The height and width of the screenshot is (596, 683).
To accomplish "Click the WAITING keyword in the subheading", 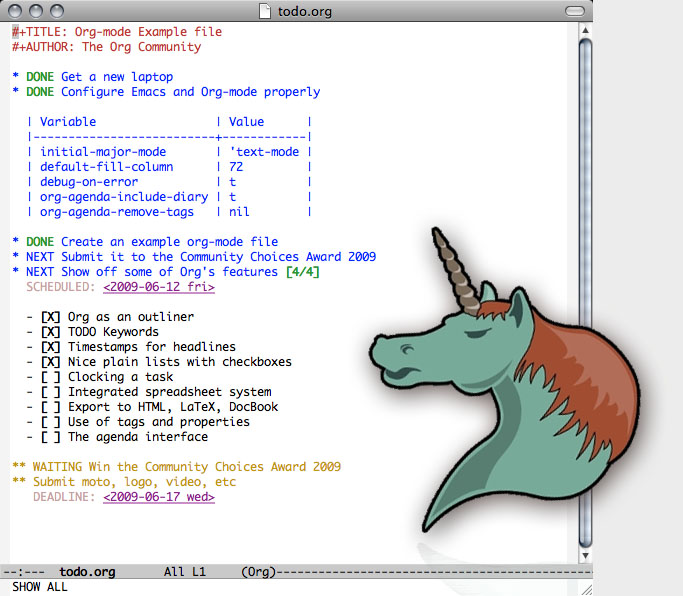I will pyautogui.click(x=57, y=467).
